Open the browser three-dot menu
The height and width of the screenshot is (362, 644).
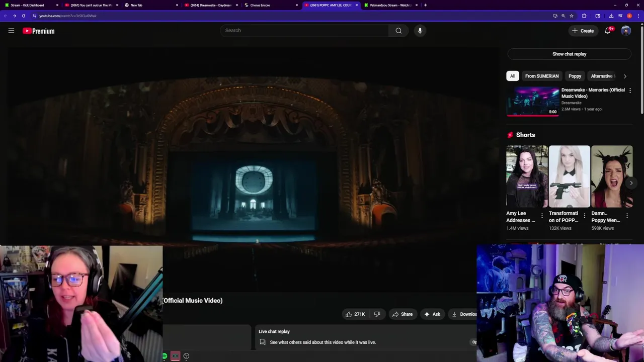click(x=638, y=16)
